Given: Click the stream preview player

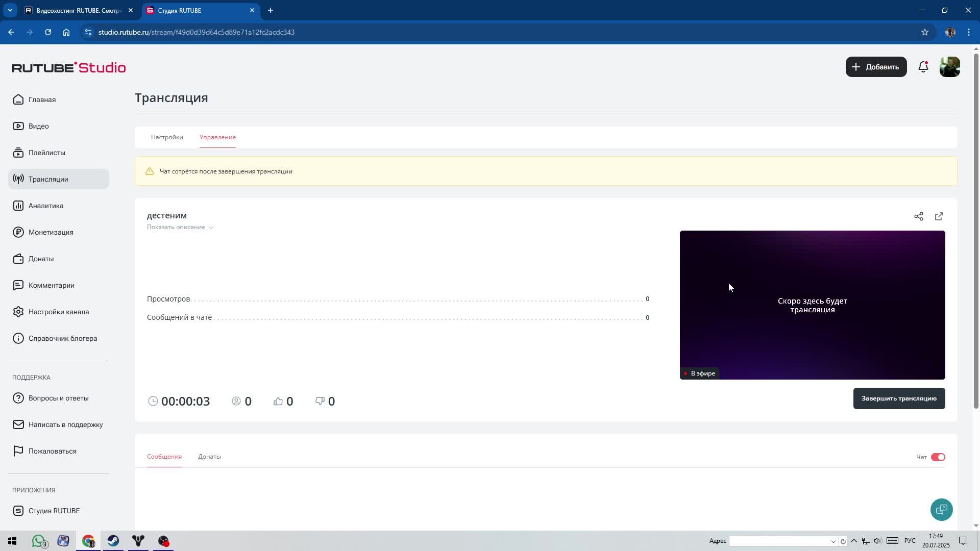Looking at the screenshot, I should pos(812,305).
